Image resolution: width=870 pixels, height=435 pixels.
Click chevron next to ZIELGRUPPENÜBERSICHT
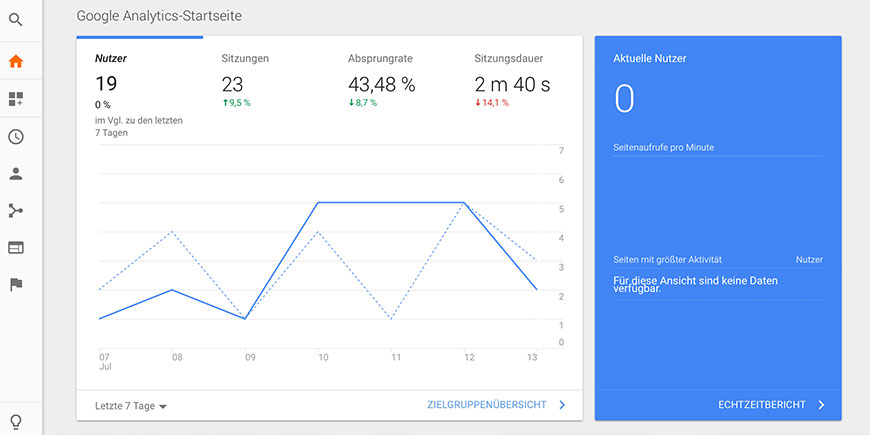[x=562, y=405]
